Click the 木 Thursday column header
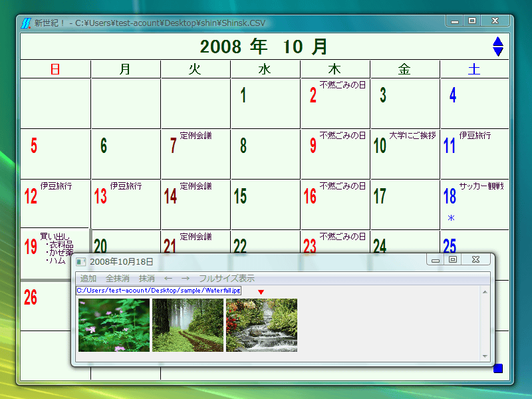532x399 pixels. coord(335,69)
